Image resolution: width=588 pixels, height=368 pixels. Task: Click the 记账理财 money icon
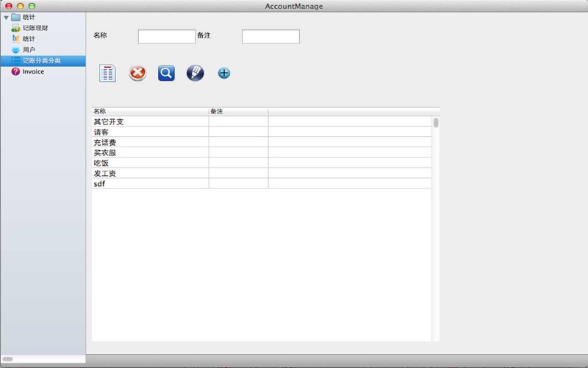15,28
